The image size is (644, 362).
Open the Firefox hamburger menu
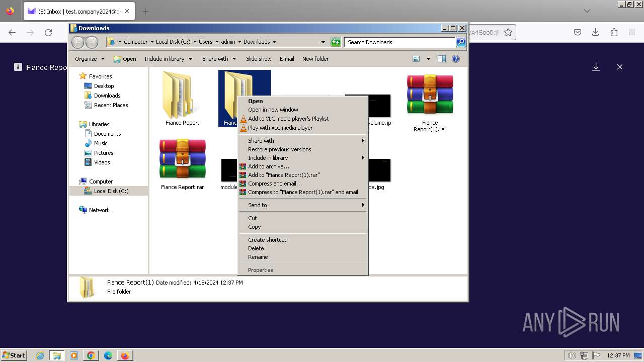tap(632, 32)
